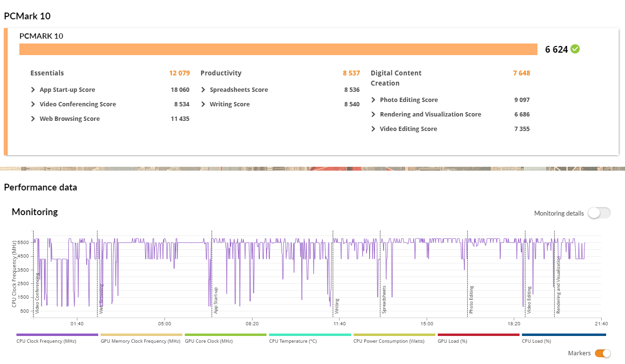Click the 08:20 time axis label
The image size is (625, 364).
pos(252,323)
